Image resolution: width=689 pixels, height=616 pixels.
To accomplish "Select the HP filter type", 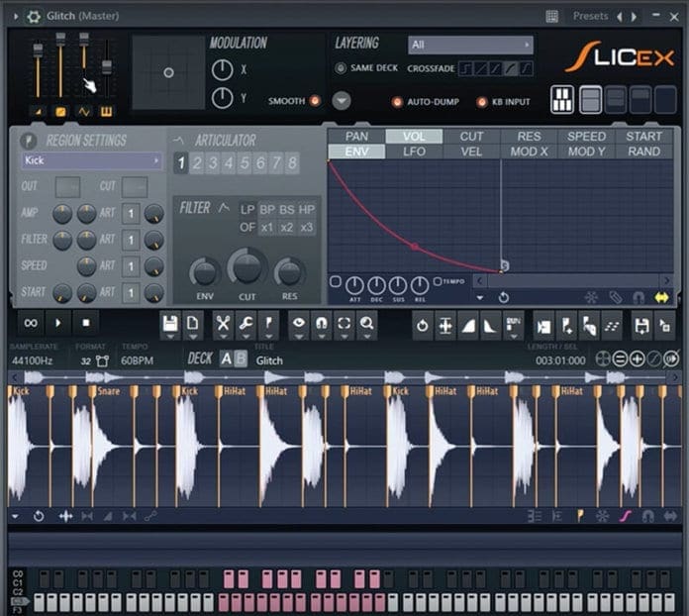I will point(307,209).
